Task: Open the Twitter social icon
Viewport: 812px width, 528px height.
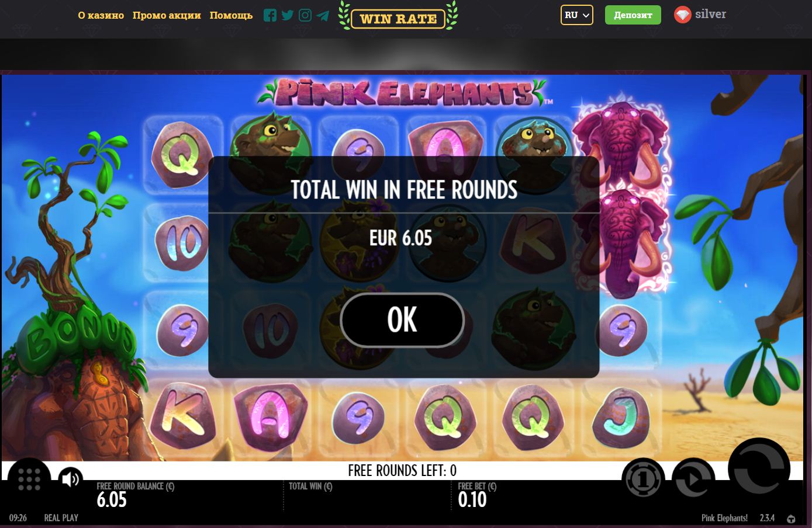Action: click(288, 15)
